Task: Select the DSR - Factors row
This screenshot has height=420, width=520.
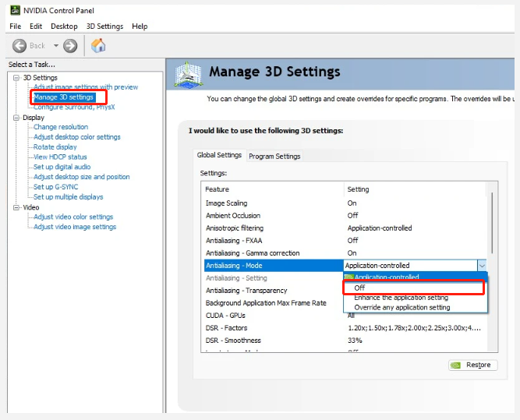Action: pos(345,328)
